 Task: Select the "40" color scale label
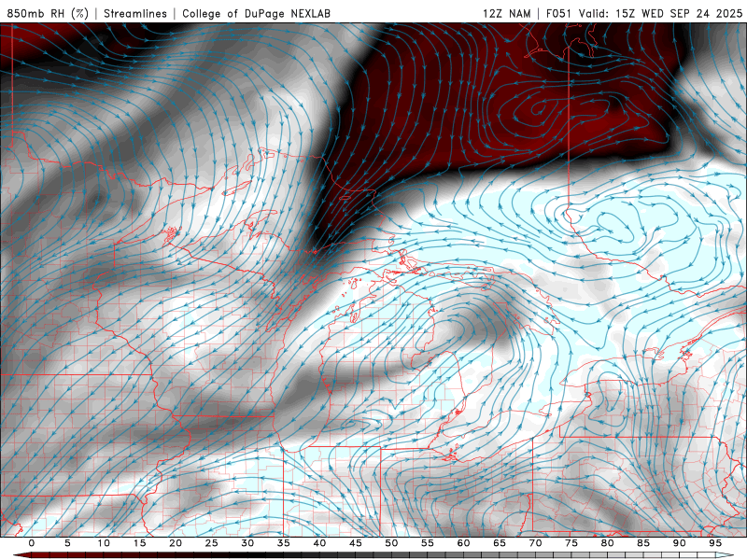[319, 543]
